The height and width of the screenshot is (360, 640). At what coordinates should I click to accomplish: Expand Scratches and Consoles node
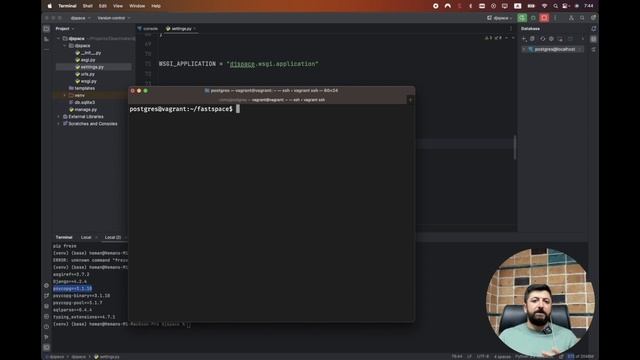click(x=59, y=124)
